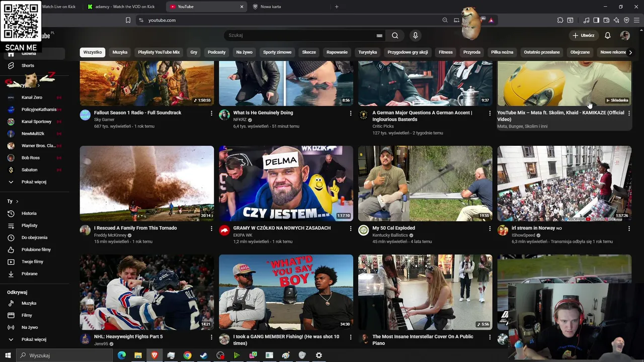The width and height of the screenshot is (644, 362).
Task: Select the Gry filter chip
Action: 194,52
